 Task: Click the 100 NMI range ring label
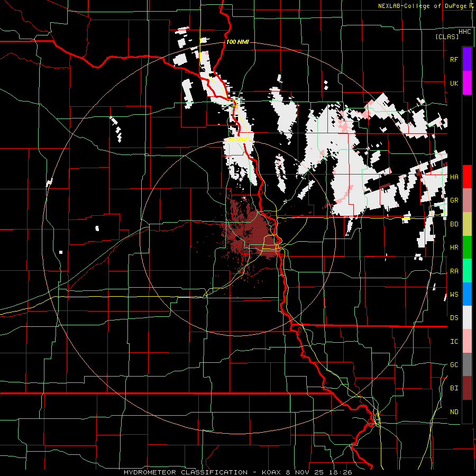tap(237, 42)
